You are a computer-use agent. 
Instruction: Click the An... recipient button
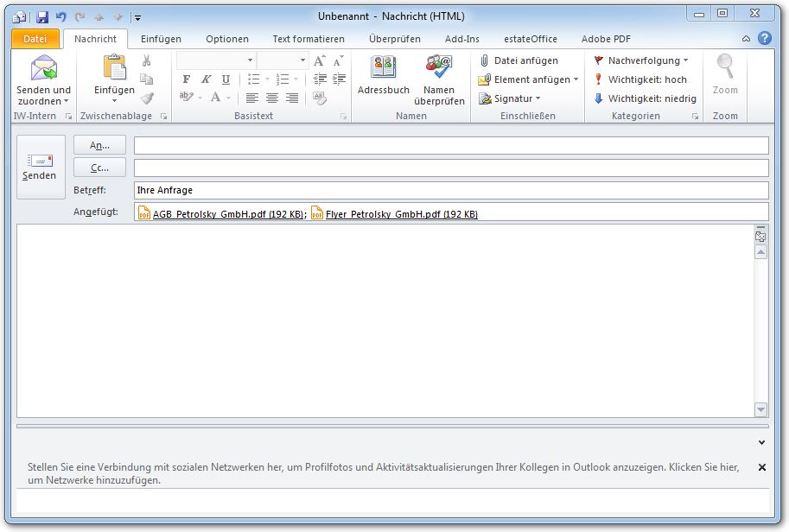[x=99, y=145]
